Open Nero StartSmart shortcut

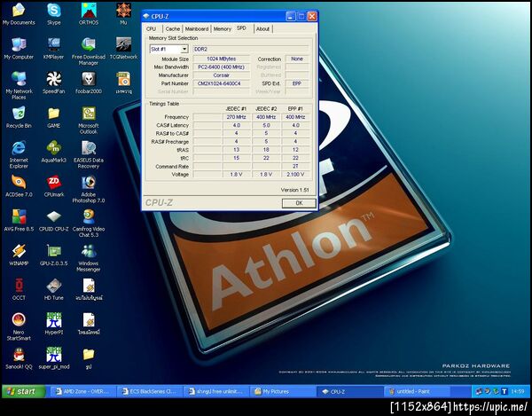coord(19,326)
